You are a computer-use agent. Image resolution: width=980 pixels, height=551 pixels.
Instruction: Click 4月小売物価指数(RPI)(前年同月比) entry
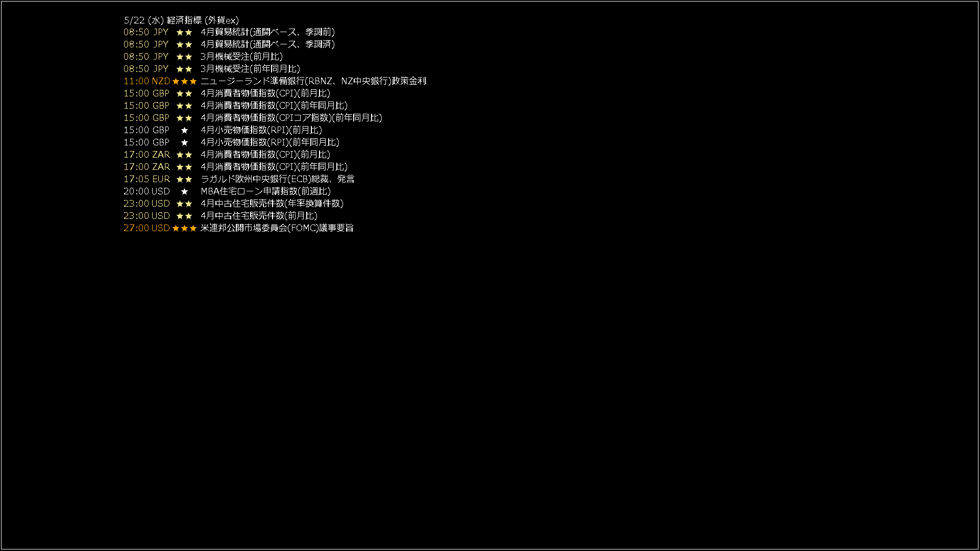click(270, 142)
